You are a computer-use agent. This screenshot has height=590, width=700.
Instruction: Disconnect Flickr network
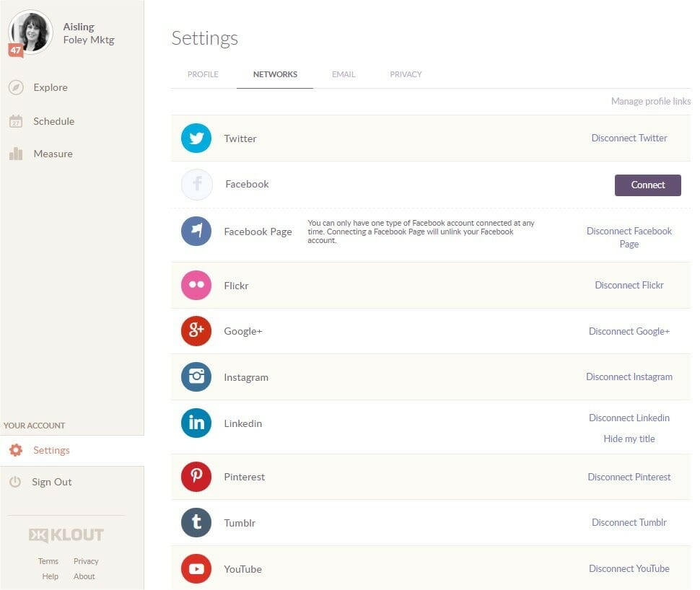coord(629,285)
